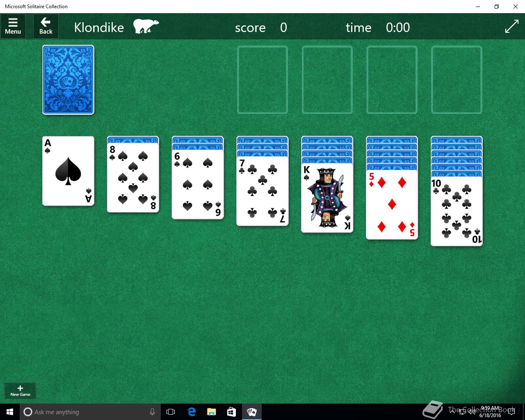Launch Microsoft Edge from the taskbar
Viewport: 525px width, 420px height.
pyautogui.click(x=192, y=412)
